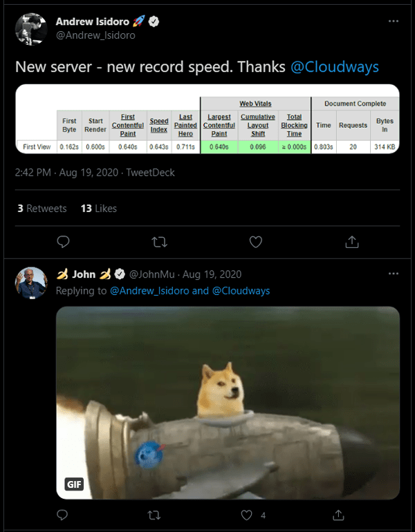This screenshot has height=532, width=415.
Task: Retweet John's GIF reply
Action: click(155, 515)
